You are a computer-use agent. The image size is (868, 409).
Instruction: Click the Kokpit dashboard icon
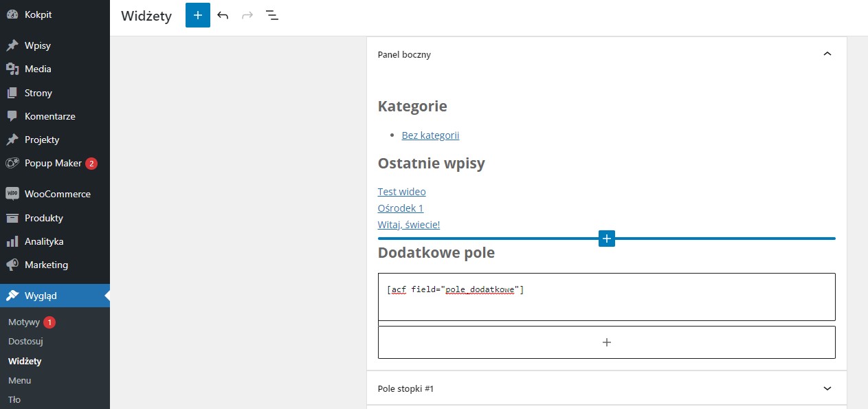(12, 14)
